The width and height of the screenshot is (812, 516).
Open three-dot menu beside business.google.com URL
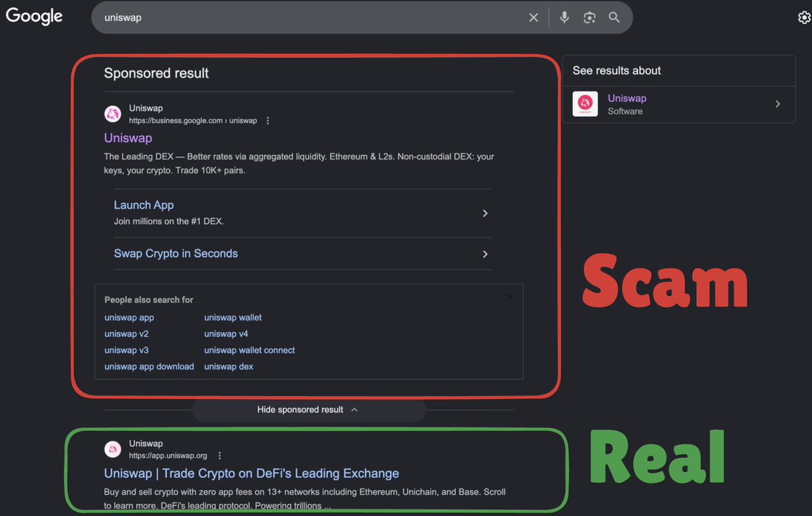click(x=268, y=120)
